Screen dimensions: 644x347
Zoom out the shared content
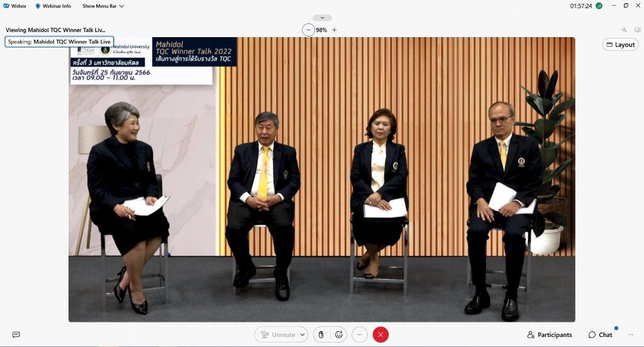click(x=308, y=30)
